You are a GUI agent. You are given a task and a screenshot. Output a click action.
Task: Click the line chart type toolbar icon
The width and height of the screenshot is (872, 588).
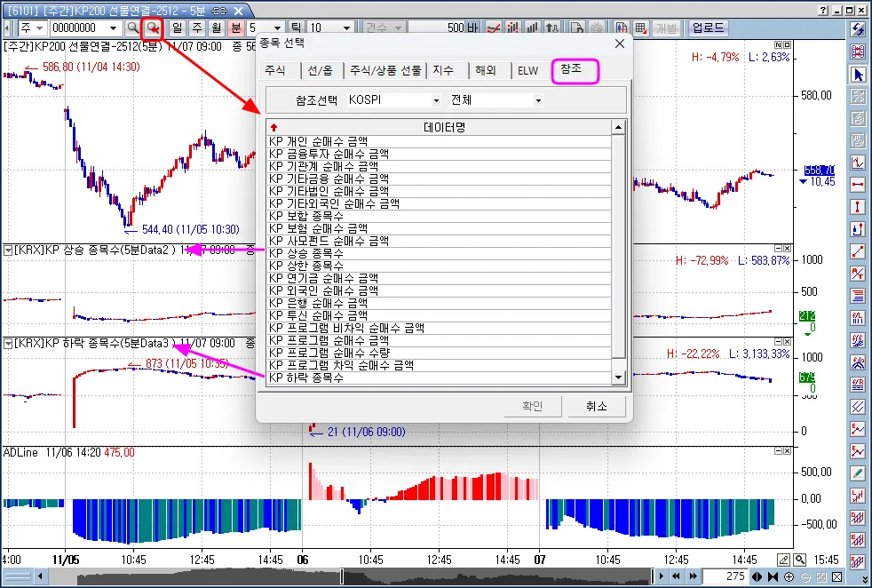pyautogui.click(x=493, y=28)
